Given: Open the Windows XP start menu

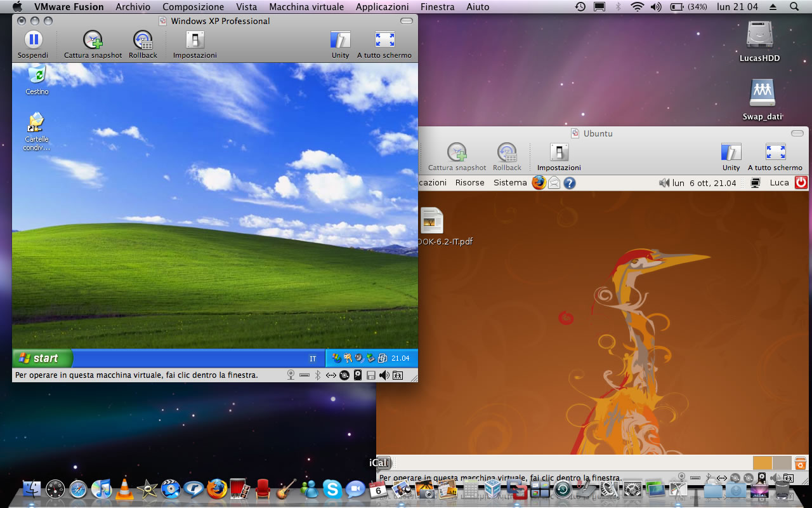Looking at the screenshot, I should pos(42,358).
